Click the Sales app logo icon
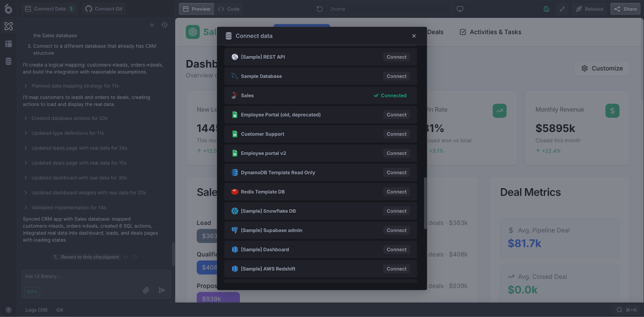The image size is (644, 317). point(193,32)
